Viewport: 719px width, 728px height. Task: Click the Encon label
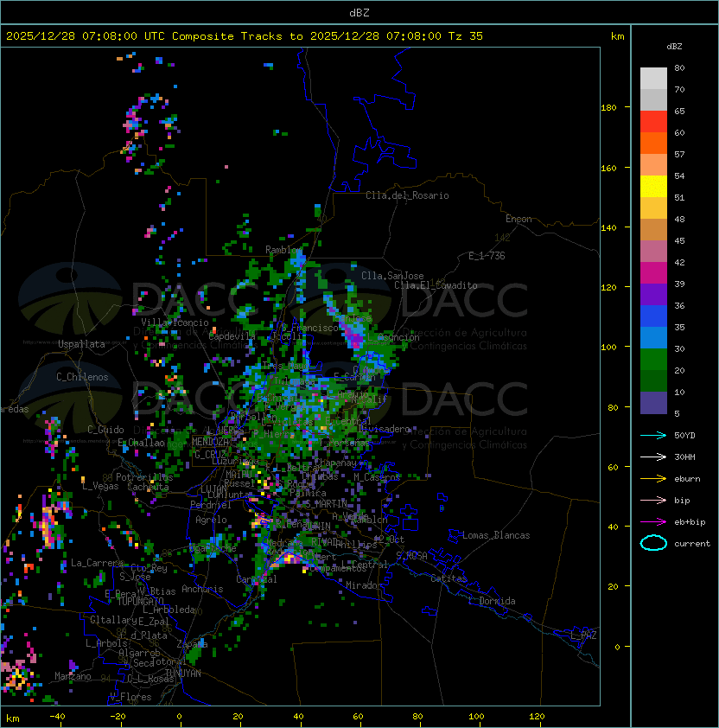coord(519,219)
